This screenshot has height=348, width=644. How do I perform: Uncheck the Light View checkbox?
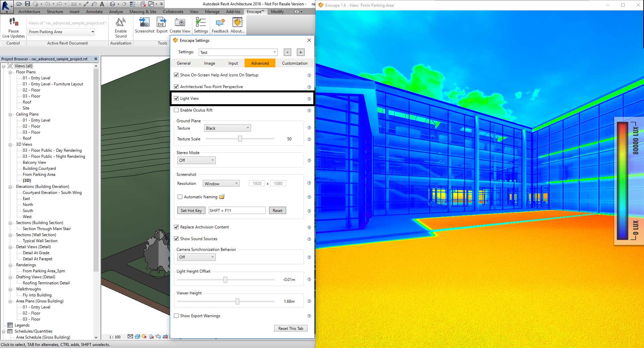coord(177,98)
